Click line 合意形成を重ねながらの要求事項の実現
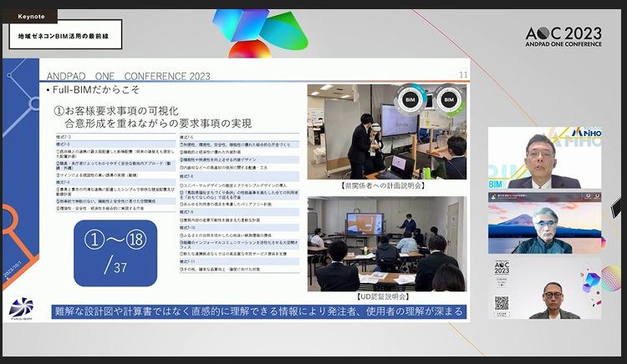 (x=158, y=124)
